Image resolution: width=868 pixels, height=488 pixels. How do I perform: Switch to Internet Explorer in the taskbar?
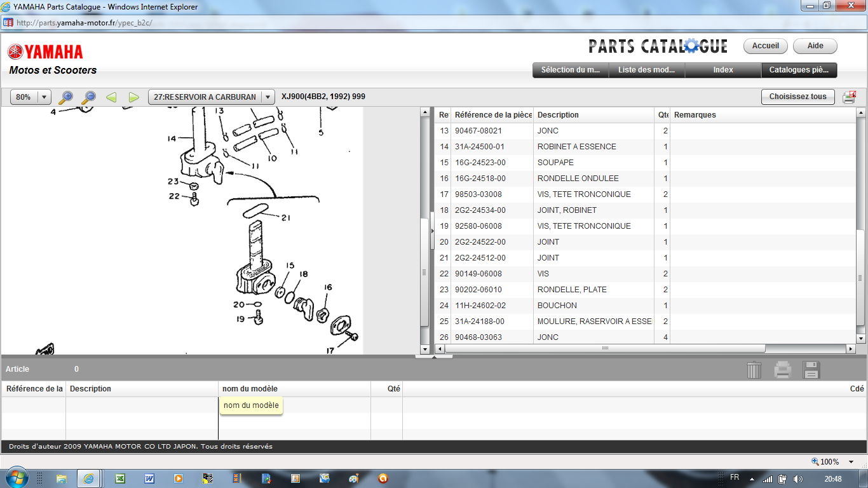tap(89, 478)
